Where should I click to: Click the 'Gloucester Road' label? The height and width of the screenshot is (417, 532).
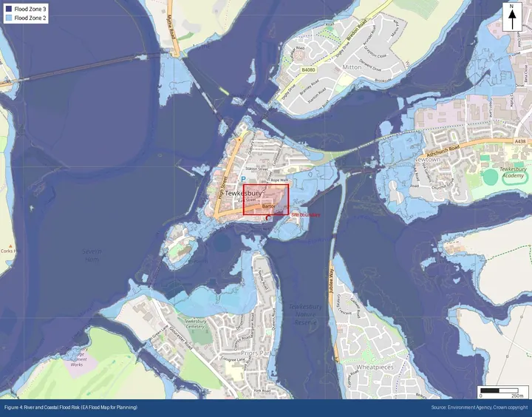181,338
